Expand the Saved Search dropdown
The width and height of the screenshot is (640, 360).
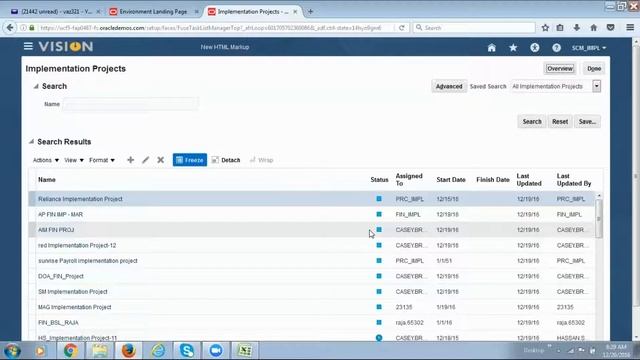click(596, 86)
